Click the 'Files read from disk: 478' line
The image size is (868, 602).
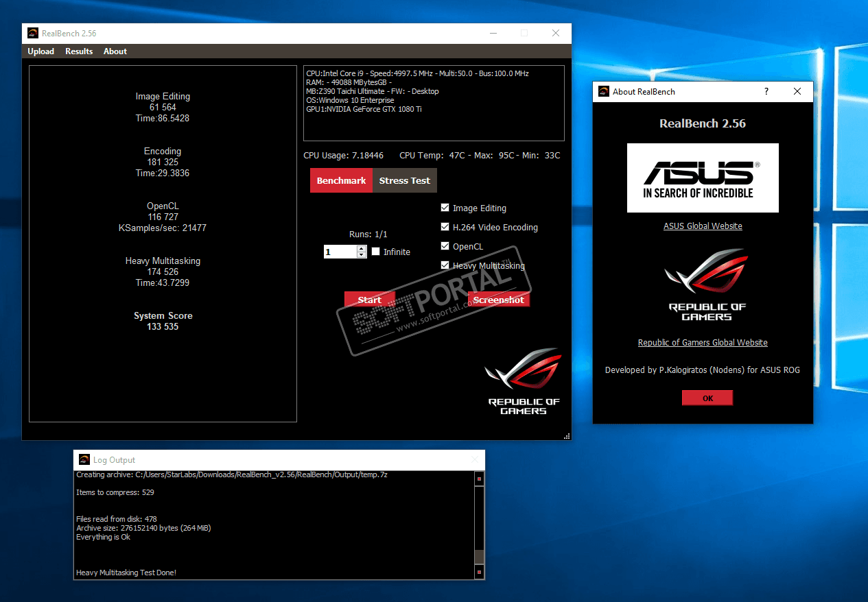(117, 519)
